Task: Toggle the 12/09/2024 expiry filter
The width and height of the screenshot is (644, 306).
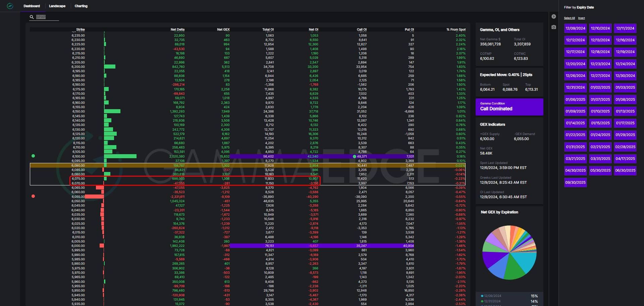Action: (575, 29)
